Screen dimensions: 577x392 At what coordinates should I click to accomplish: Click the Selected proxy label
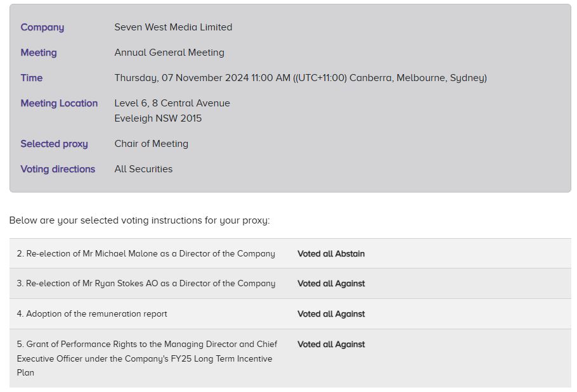tap(54, 144)
